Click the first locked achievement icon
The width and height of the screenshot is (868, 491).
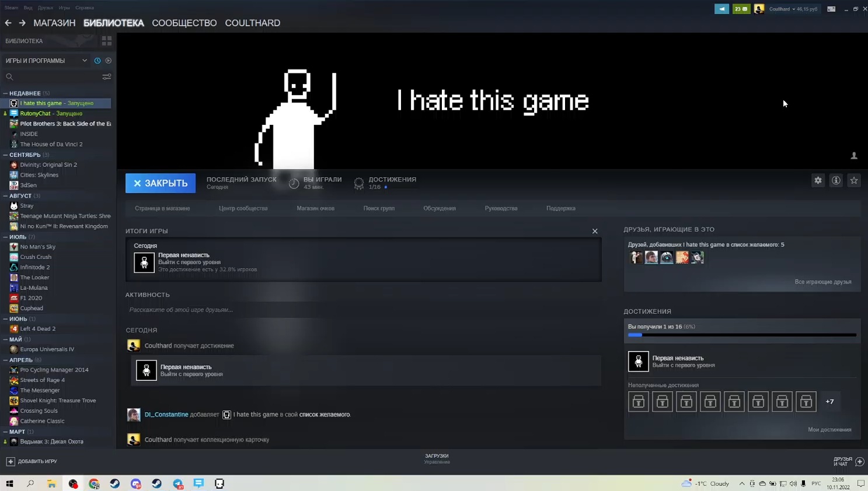click(x=639, y=401)
